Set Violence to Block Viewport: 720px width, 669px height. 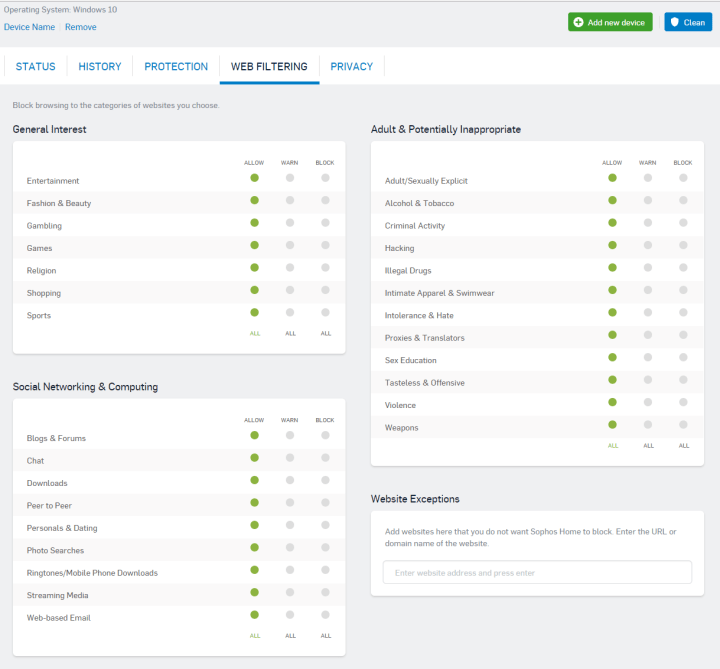[x=683, y=402]
